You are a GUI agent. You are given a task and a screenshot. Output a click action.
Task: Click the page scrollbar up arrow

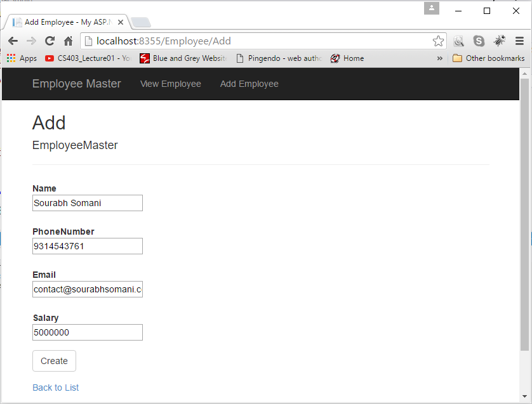point(524,73)
